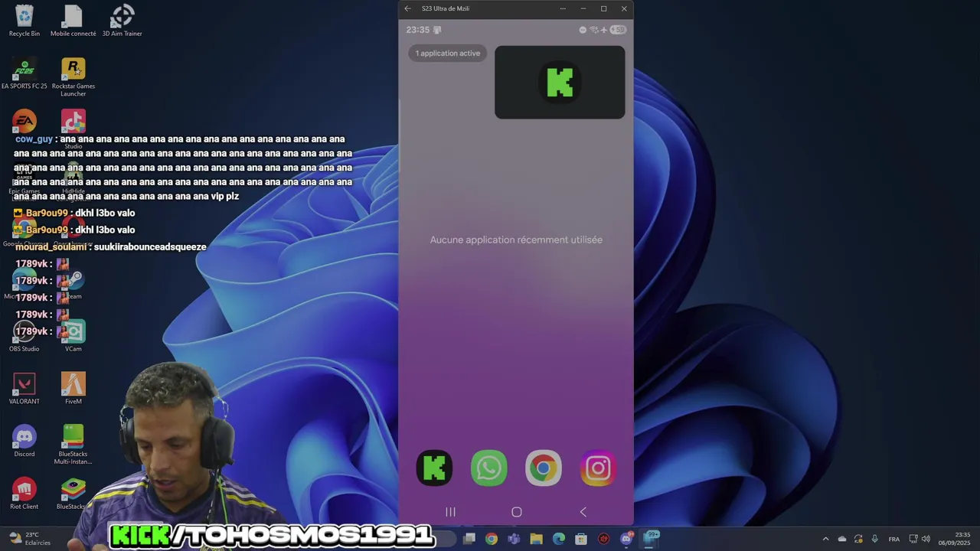980x551 pixels.
Task: Click OneDrive cloud tray icon
Action: pos(842,539)
